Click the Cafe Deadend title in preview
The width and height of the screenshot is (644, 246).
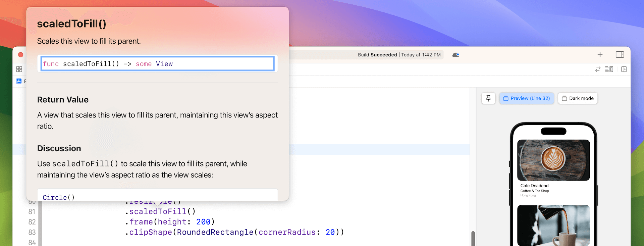tap(534, 186)
